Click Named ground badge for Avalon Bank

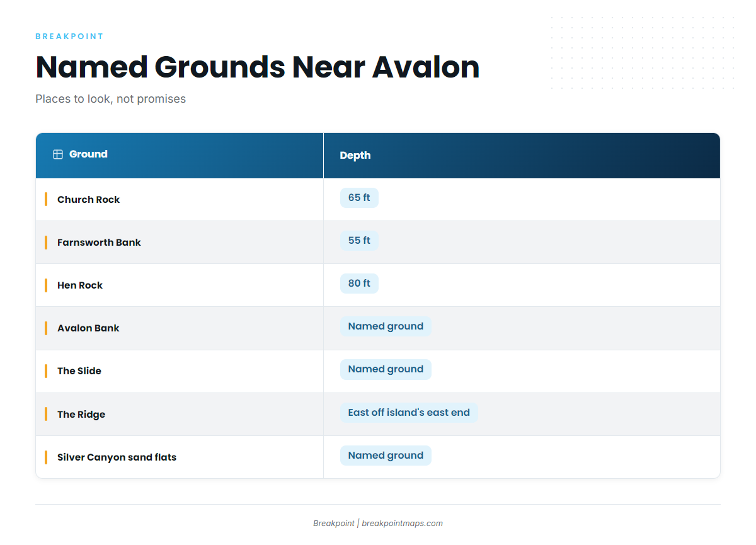386,326
